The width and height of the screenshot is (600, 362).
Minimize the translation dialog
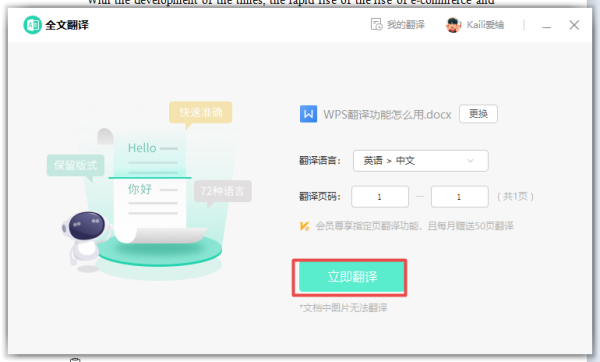pyautogui.click(x=546, y=26)
